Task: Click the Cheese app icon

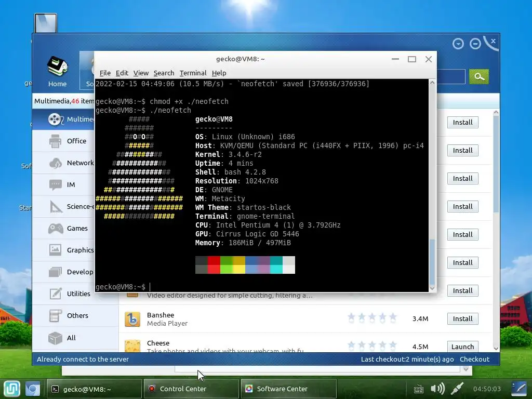Action: (x=132, y=346)
